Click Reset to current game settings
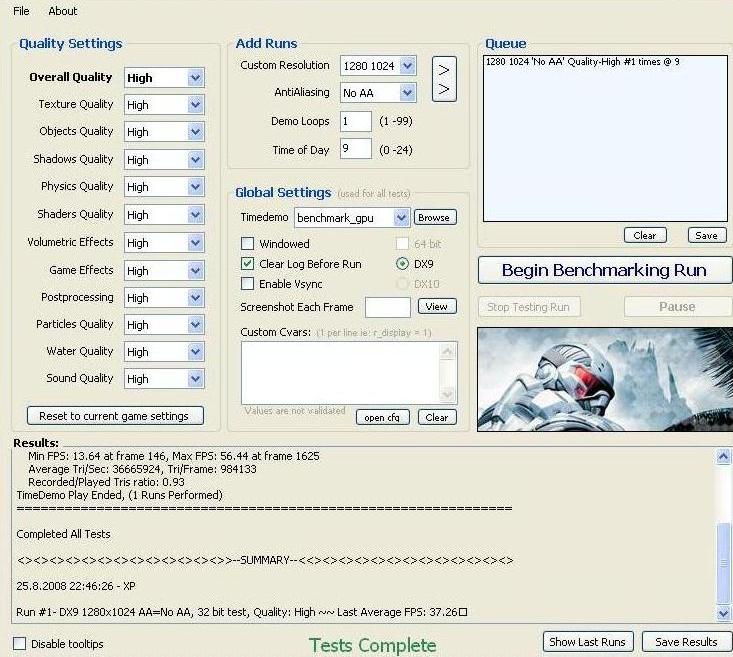The height and width of the screenshot is (657, 733). (x=115, y=416)
